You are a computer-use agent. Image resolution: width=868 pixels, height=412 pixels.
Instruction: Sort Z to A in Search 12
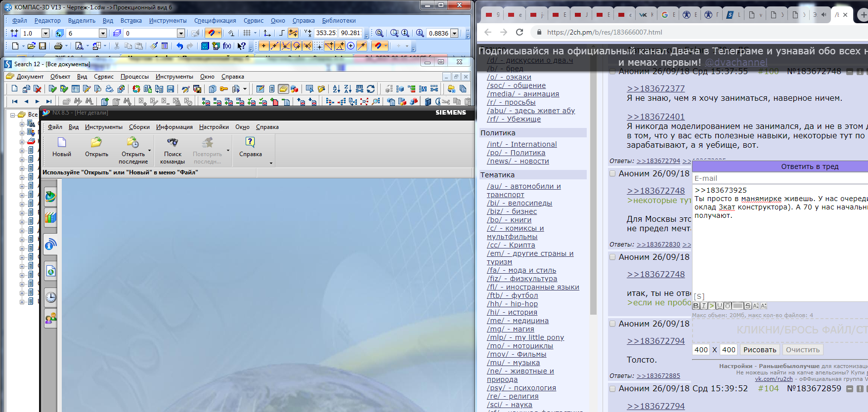348,89
